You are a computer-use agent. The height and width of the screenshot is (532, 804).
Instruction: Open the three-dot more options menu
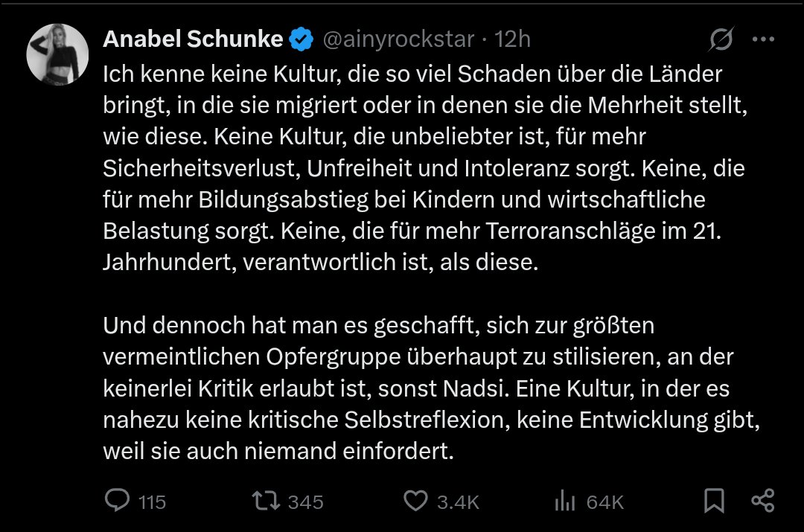tap(764, 39)
